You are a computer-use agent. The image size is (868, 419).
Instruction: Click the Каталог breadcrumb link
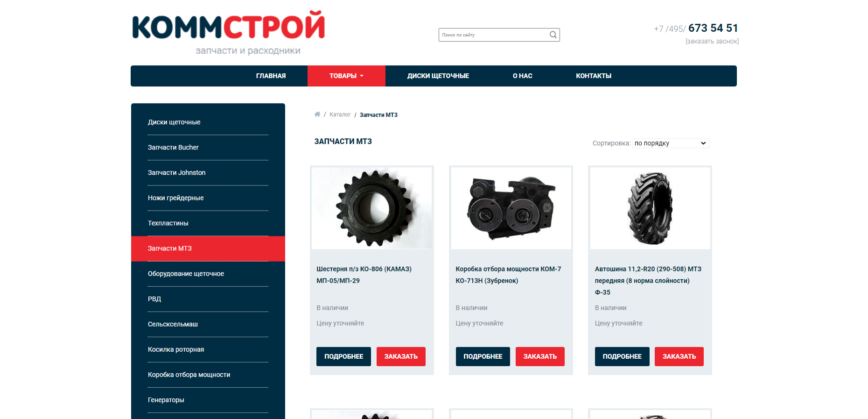tap(340, 114)
